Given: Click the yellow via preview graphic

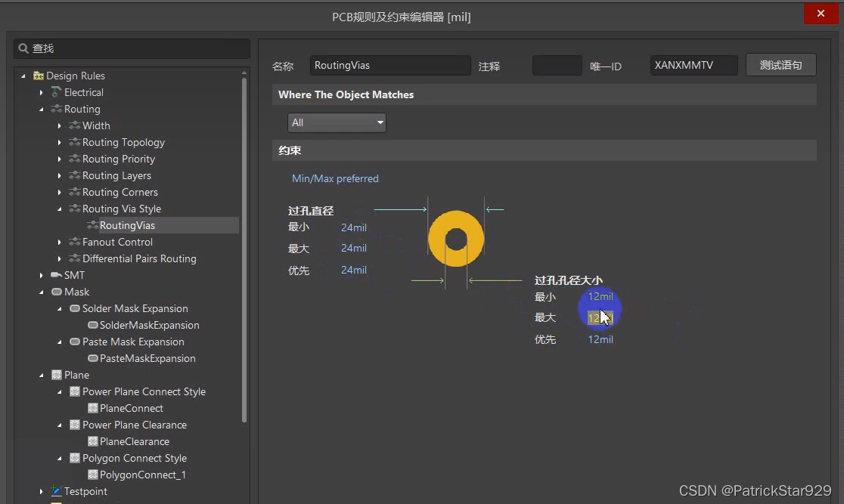Looking at the screenshot, I should pos(456,239).
